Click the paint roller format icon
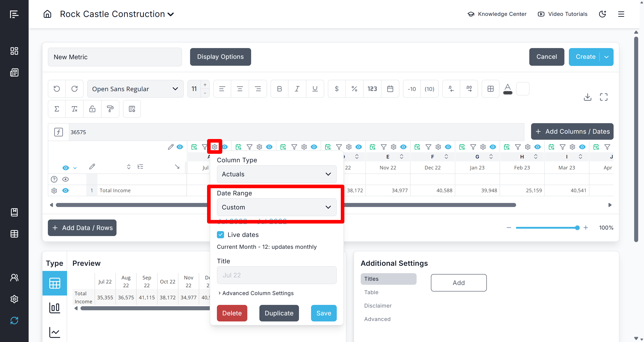 pyautogui.click(x=110, y=109)
